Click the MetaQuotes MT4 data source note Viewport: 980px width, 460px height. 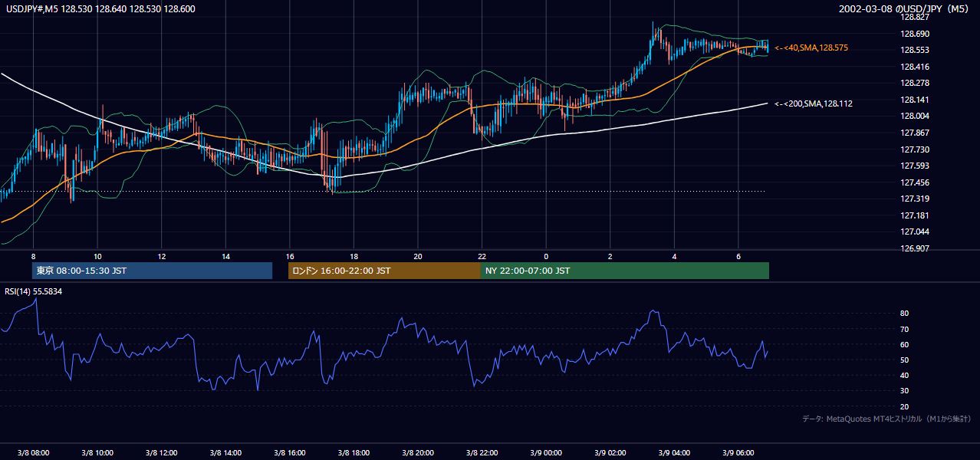(x=886, y=419)
